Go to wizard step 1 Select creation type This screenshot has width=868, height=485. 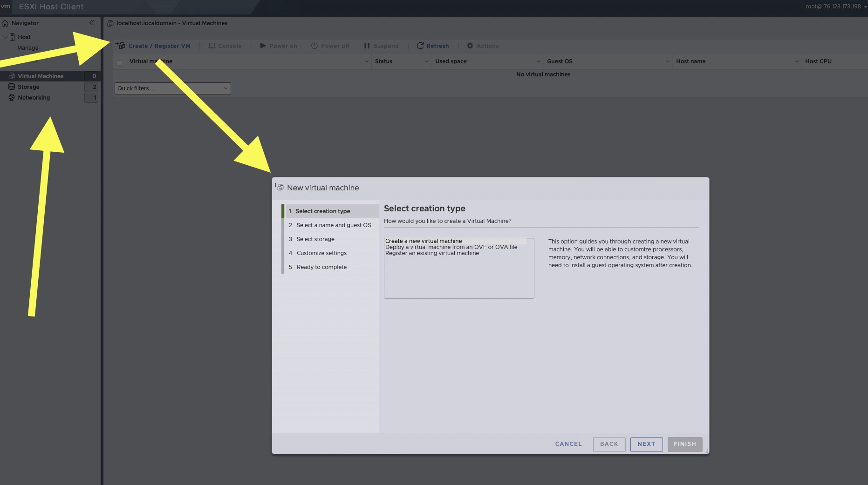coord(332,211)
